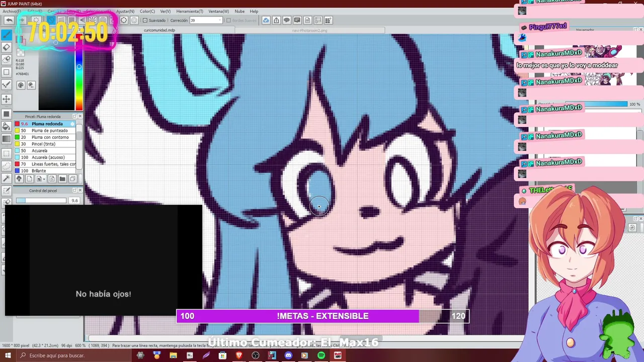Enable circle snap guide in the toolbar
The height and width of the screenshot is (362, 644).
[124, 20]
